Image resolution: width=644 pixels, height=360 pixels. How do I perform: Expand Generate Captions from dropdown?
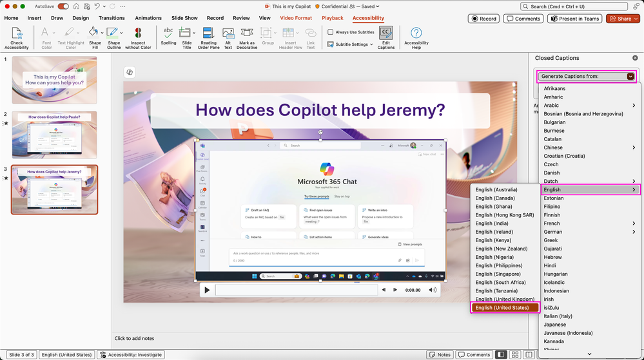[630, 76]
